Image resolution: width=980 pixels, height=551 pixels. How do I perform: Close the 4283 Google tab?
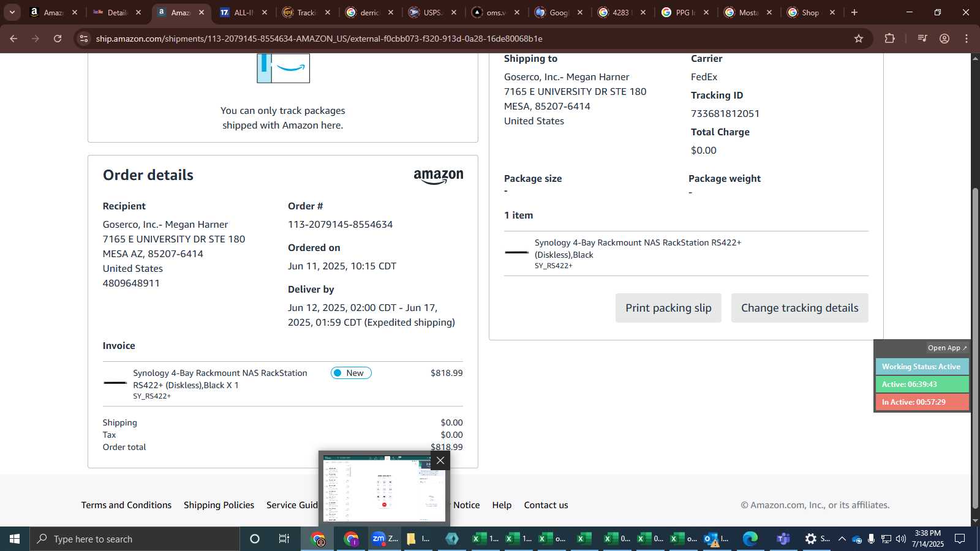643,12
